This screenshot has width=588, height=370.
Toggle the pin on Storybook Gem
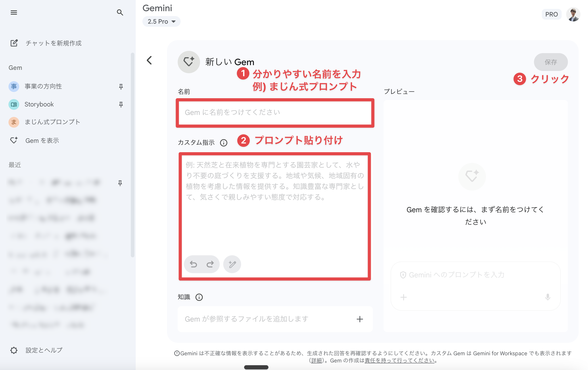(x=121, y=104)
